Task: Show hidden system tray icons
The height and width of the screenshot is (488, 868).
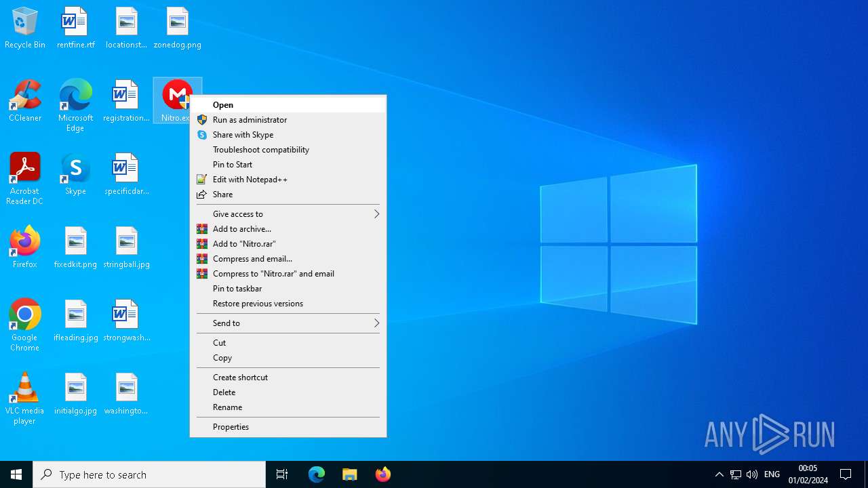Action: (719, 474)
